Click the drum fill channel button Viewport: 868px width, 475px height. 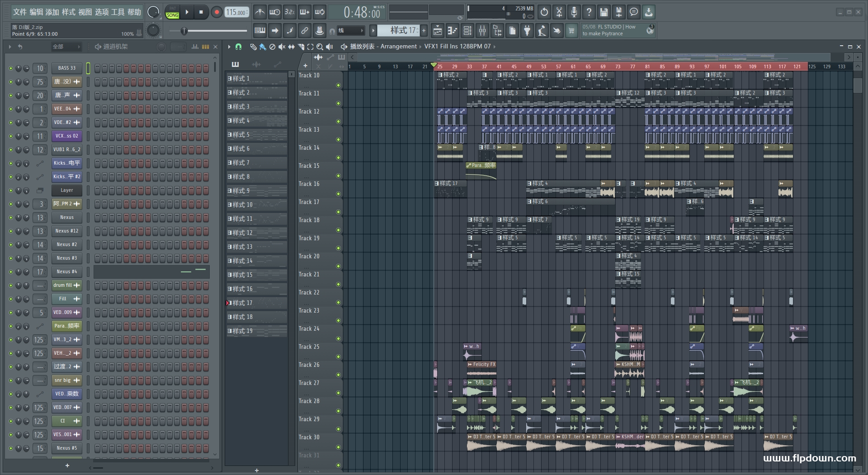coord(66,285)
